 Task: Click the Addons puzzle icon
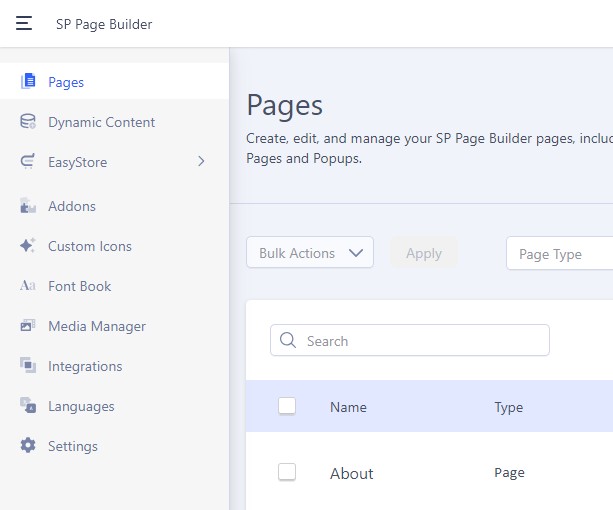click(28, 206)
